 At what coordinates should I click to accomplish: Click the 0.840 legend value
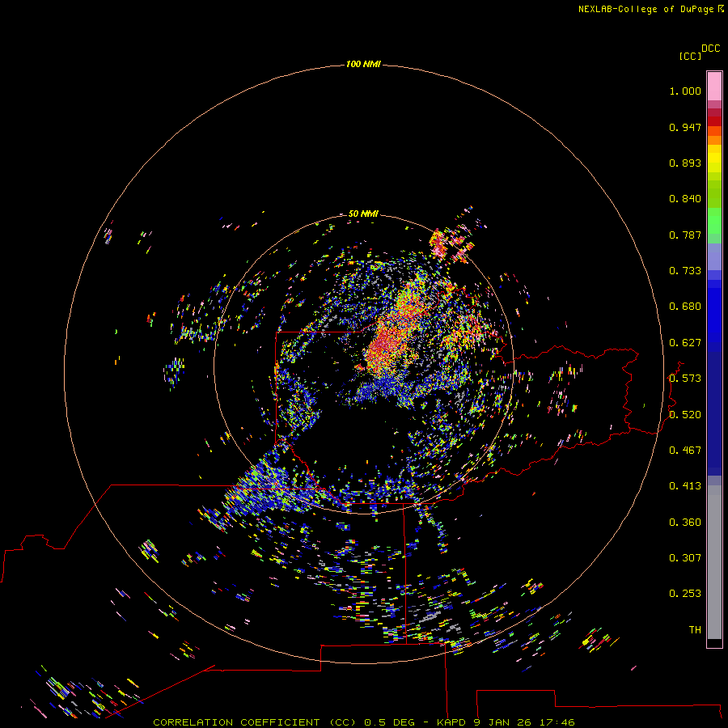[685, 199]
